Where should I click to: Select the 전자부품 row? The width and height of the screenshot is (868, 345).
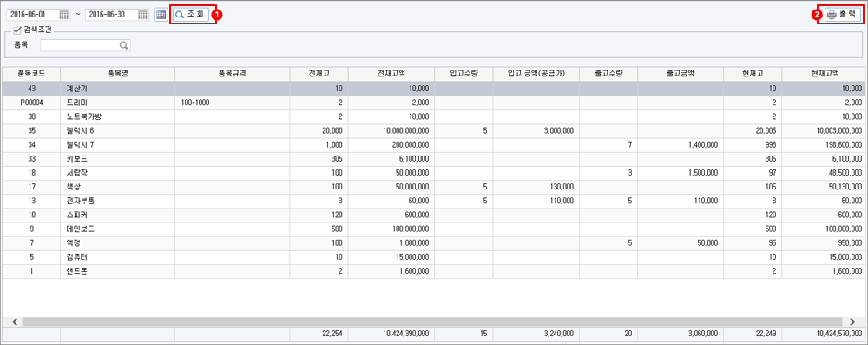tap(434, 201)
